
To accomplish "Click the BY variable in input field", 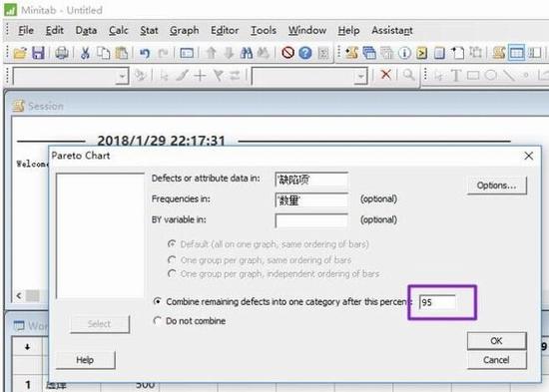I will coord(311,220).
